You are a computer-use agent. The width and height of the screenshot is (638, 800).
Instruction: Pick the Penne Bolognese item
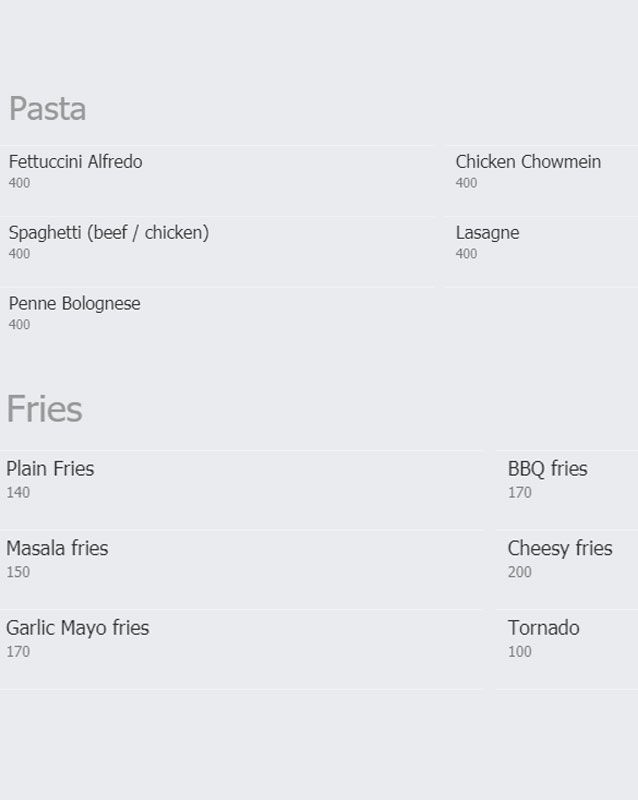[x=74, y=304]
